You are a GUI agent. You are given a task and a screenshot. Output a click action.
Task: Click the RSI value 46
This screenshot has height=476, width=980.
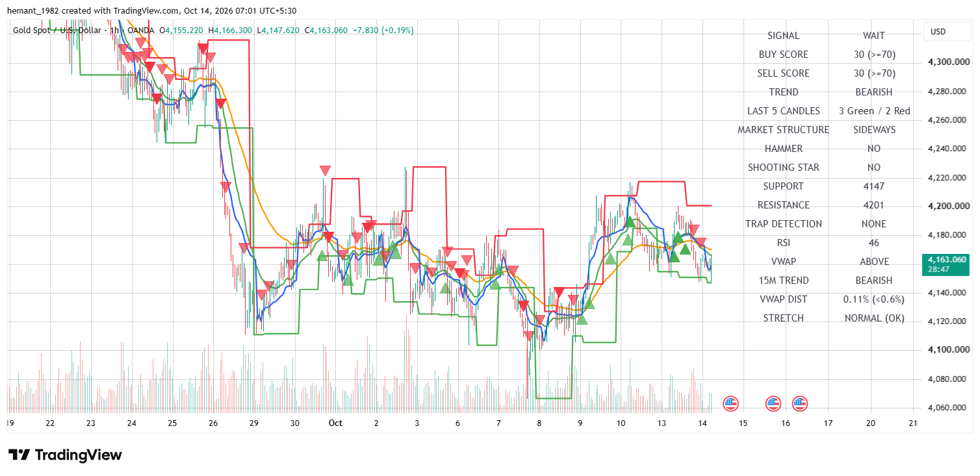(874, 243)
